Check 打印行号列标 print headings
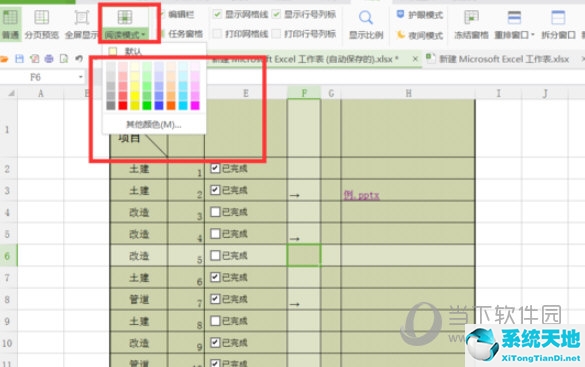The height and width of the screenshot is (367, 585). point(276,34)
